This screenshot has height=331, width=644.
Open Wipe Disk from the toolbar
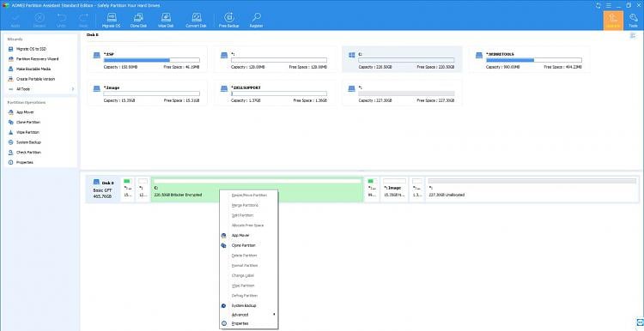[166, 20]
